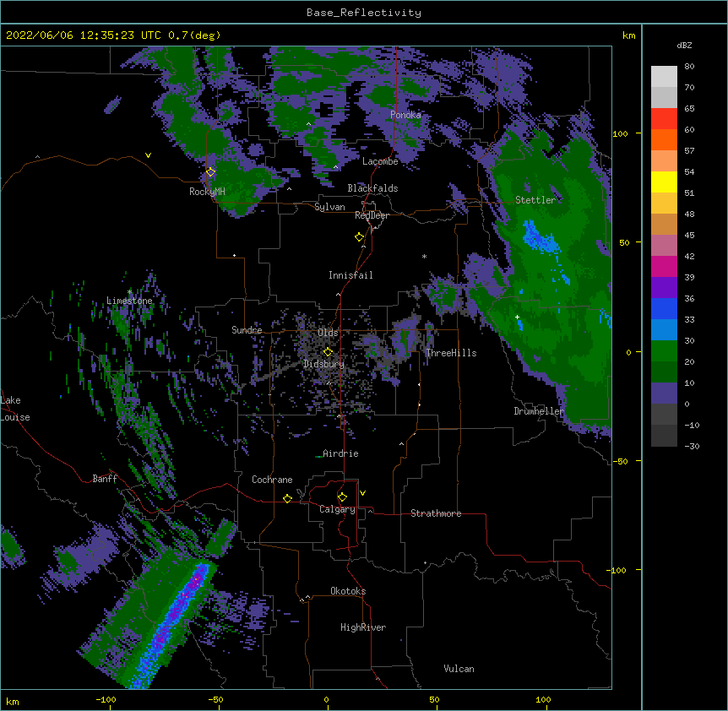Image resolution: width=728 pixels, height=711 pixels.
Task: Click the Stettler town label
Action: click(x=535, y=200)
